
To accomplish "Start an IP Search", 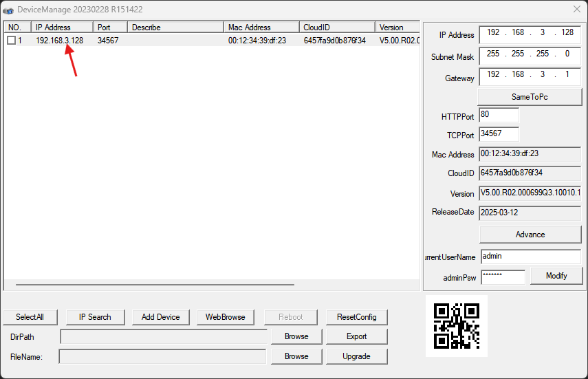I will pyautogui.click(x=95, y=317).
